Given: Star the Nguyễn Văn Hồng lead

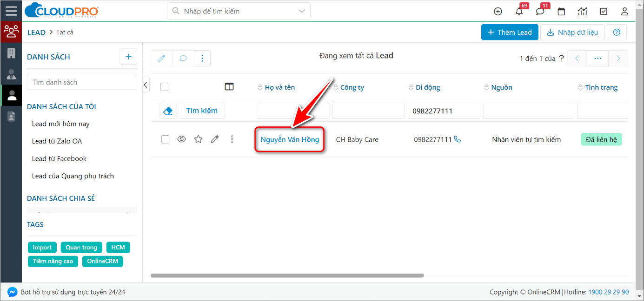Looking at the screenshot, I should click(x=199, y=139).
